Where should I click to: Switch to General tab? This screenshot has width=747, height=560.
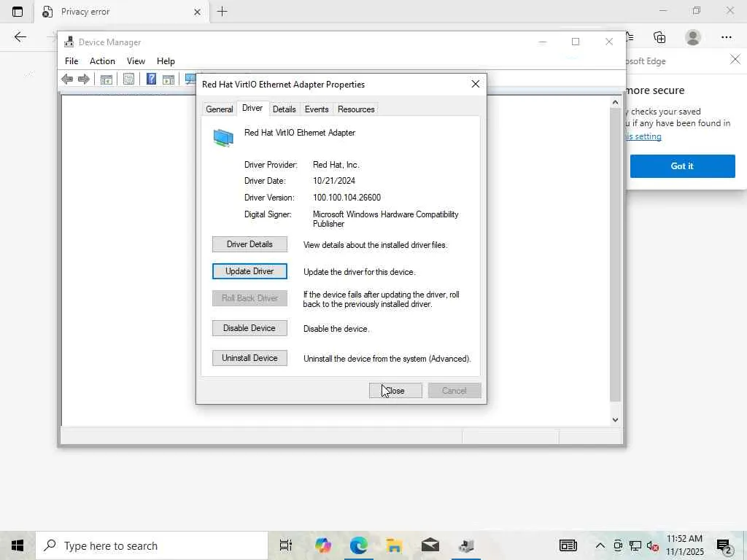pos(219,109)
